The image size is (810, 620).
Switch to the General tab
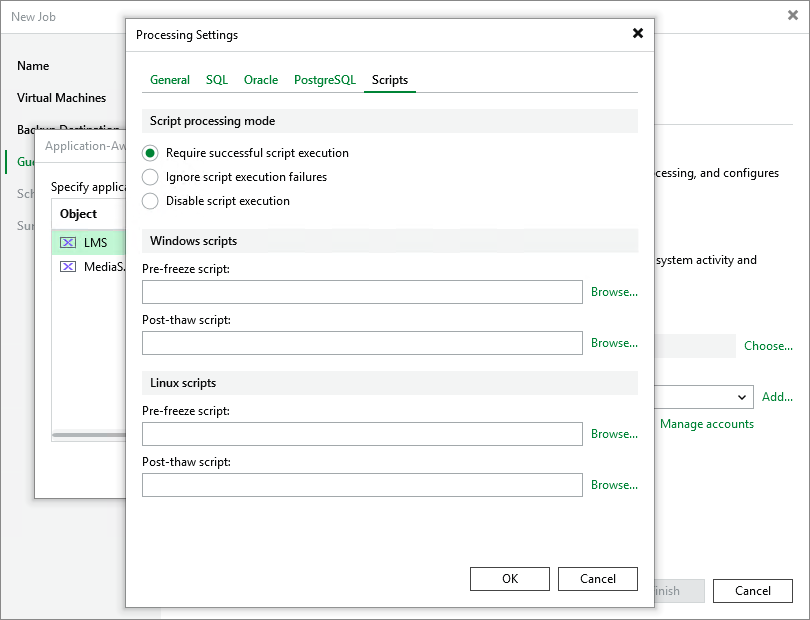click(170, 80)
